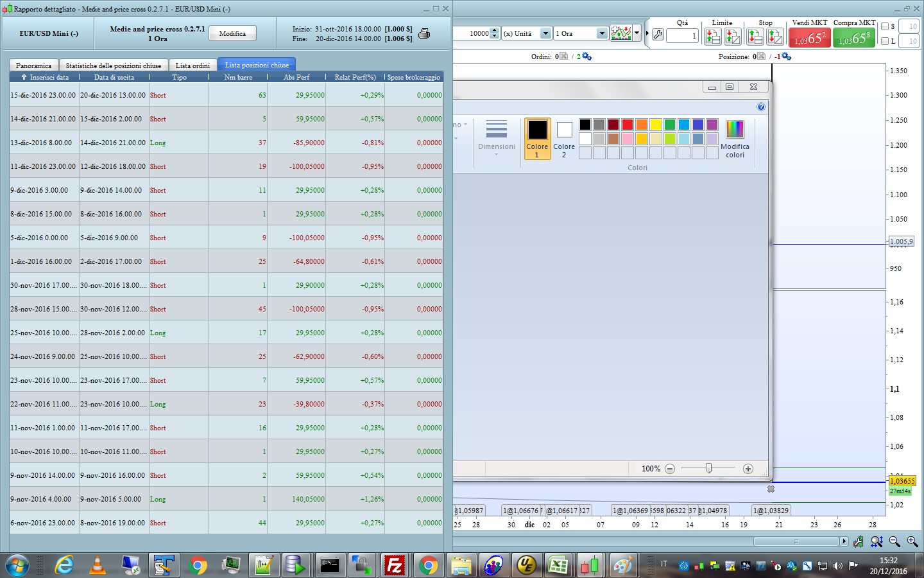
Task: Remove the chart marker with X icon
Action: [x=771, y=489]
